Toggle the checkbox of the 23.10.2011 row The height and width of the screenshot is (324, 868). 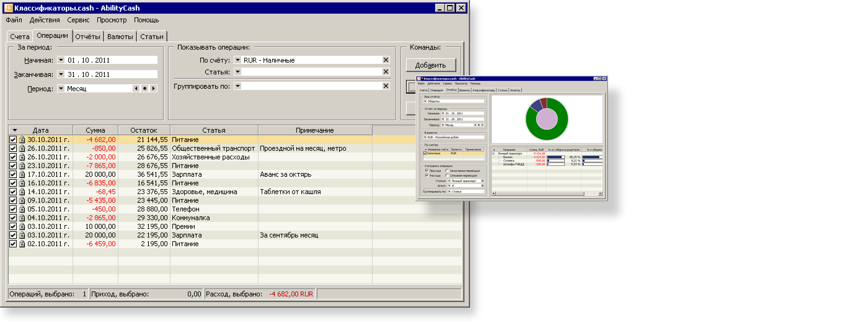[13, 166]
